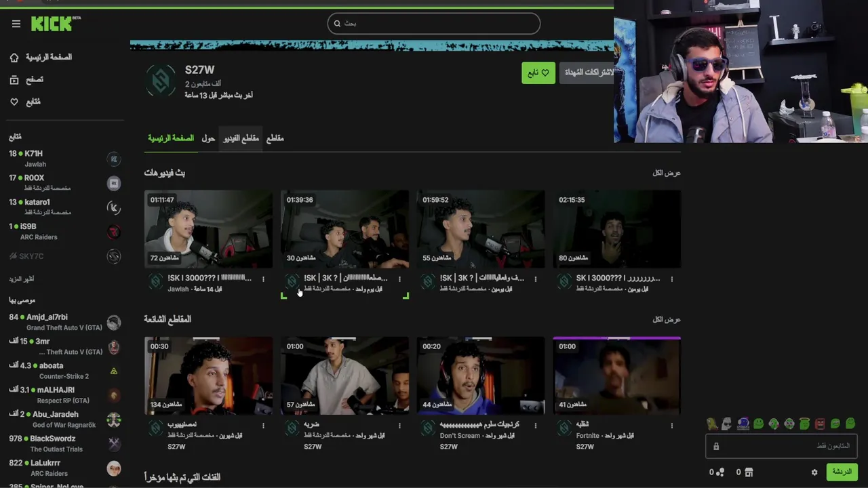Open ROOX channel avatar in sidebar
The image size is (868, 488).
(114, 183)
